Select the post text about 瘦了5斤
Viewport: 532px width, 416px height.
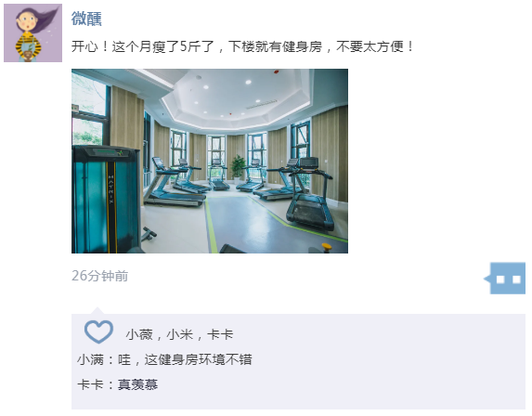pyautogui.click(x=242, y=46)
